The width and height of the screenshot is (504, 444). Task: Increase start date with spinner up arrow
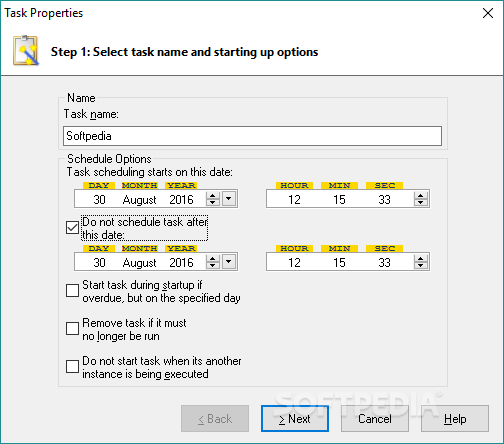[x=213, y=195]
